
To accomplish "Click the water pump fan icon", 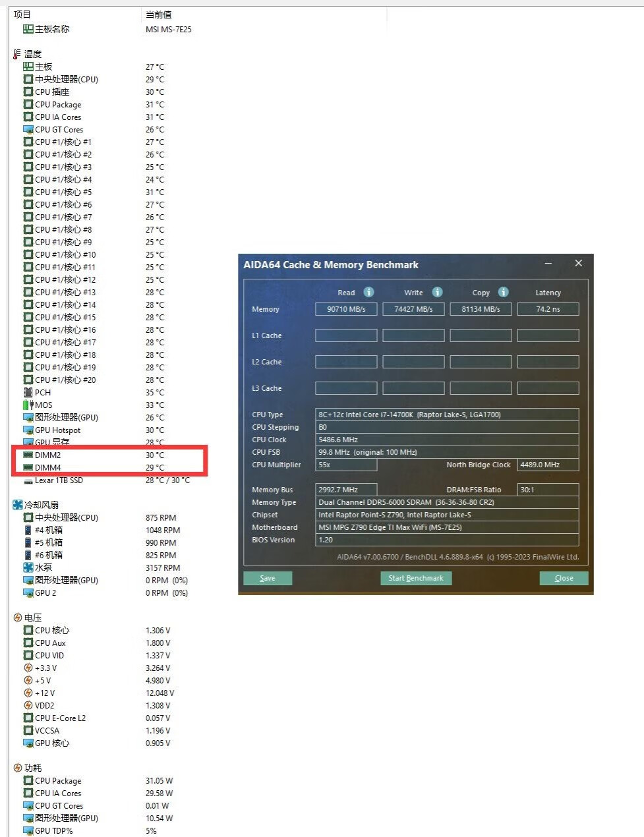I will click(x=28, y=567).
